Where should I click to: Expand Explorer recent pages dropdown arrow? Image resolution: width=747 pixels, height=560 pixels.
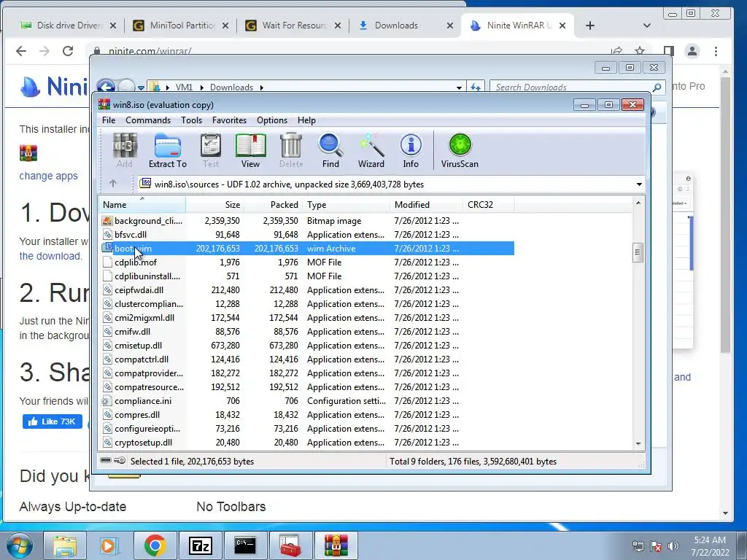141,87
